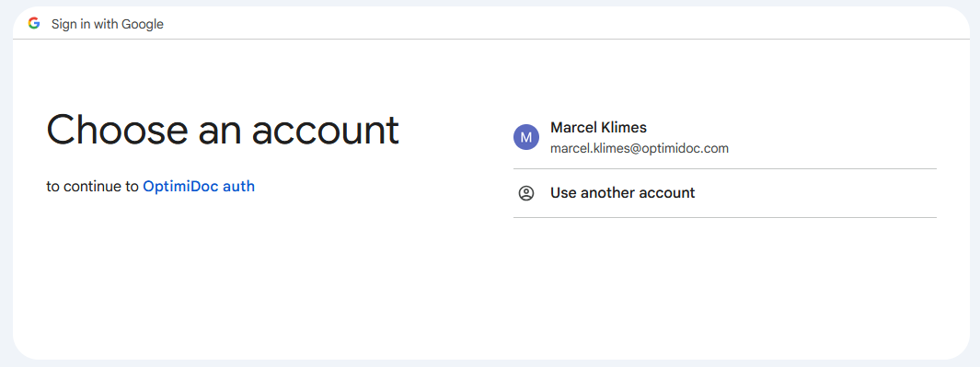This screenshot has height=367, width=980.
Task: Click the word 'account' in the heading
Action: (x=325, y=131)
